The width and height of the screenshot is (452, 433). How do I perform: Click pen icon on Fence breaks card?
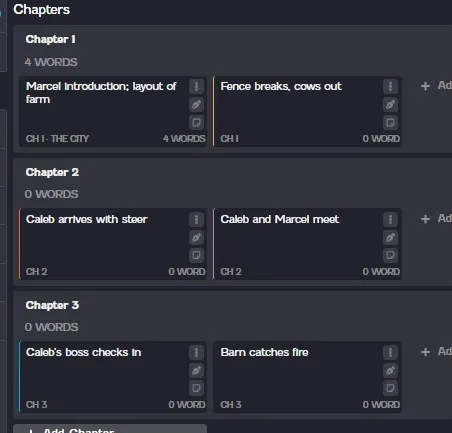390,105
